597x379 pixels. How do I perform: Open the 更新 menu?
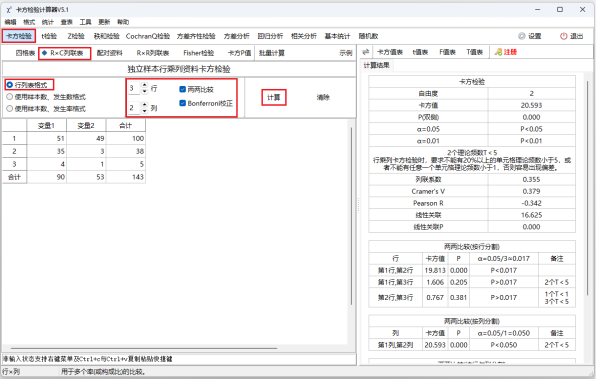tap(104, 22)
